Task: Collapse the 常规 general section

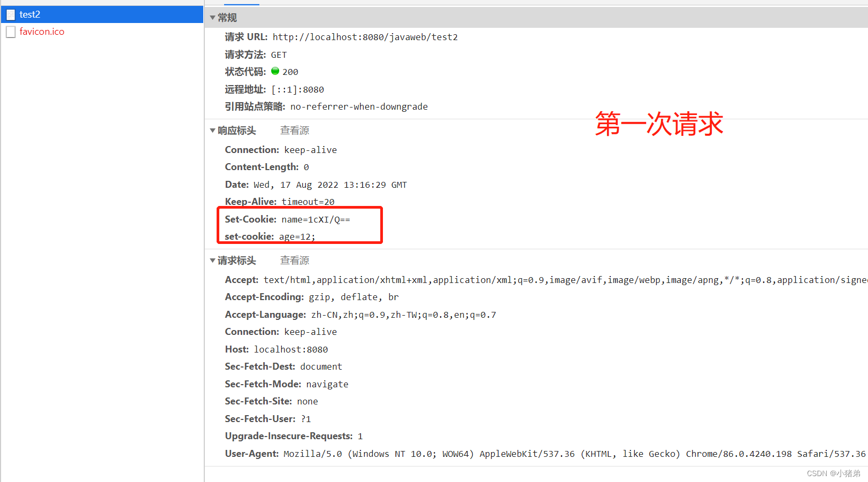Action: [213, 18]
